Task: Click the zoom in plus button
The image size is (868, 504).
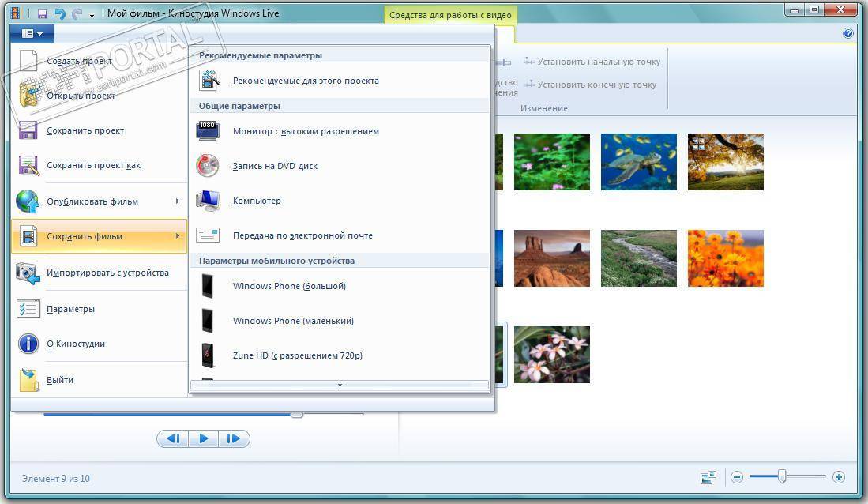Action: tap(839, 477)
